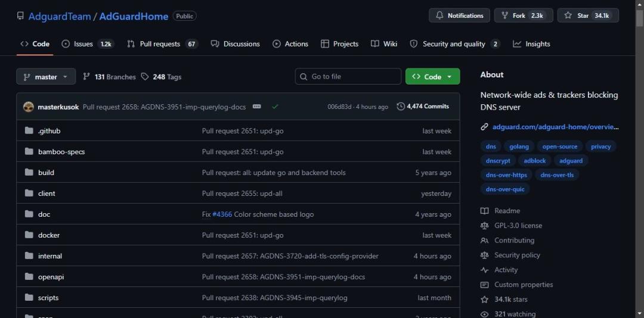Select the dnscrypt topic tag

pyautogui.click(x=498, y=161)
